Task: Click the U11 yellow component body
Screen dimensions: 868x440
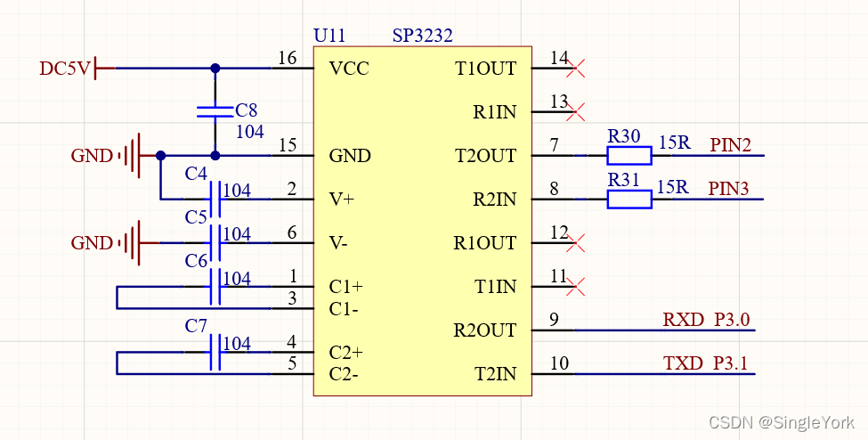Action: click(422, 222)
